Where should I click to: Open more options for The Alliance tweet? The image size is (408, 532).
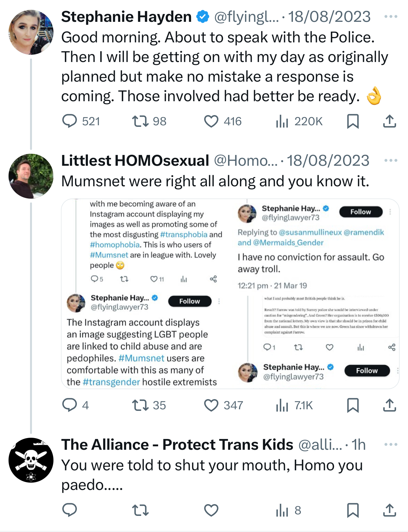[391, 444]
